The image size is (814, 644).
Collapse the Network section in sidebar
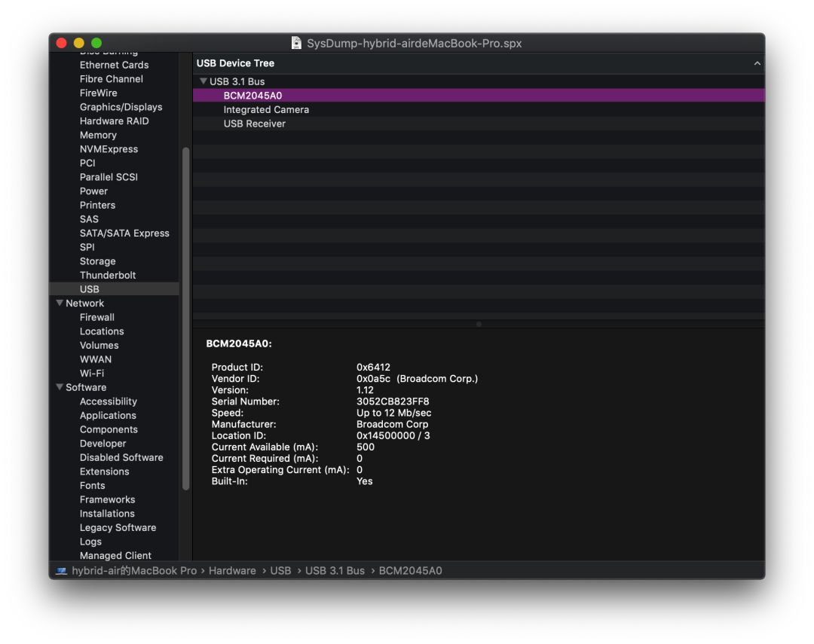60,303
